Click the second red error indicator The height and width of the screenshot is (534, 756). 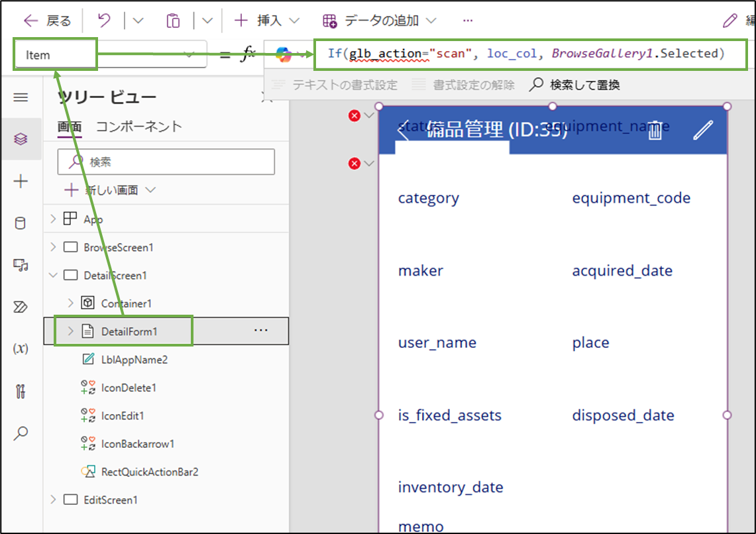click(x=354, y=164)
